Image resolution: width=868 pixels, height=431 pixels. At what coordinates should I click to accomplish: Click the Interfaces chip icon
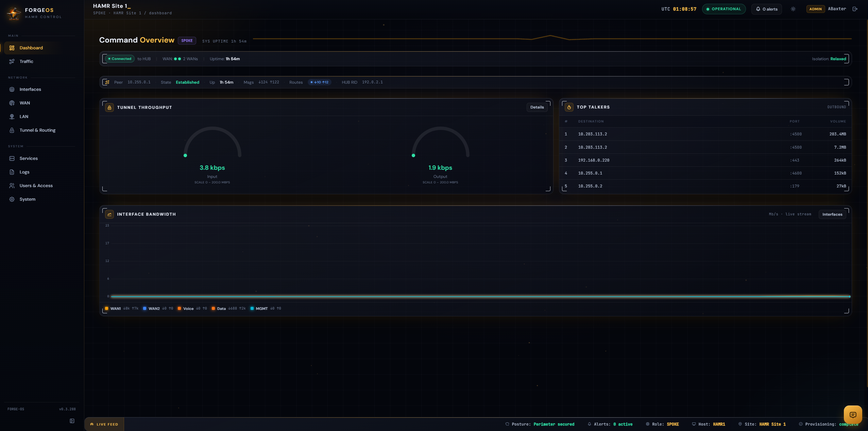pyautogui.click(x=12, y=89)
